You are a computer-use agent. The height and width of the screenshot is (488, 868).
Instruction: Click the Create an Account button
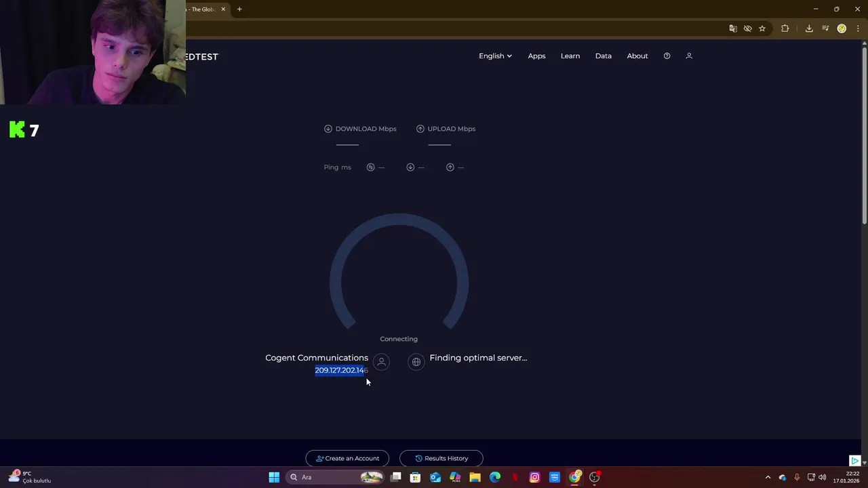(x=347, y=458)
